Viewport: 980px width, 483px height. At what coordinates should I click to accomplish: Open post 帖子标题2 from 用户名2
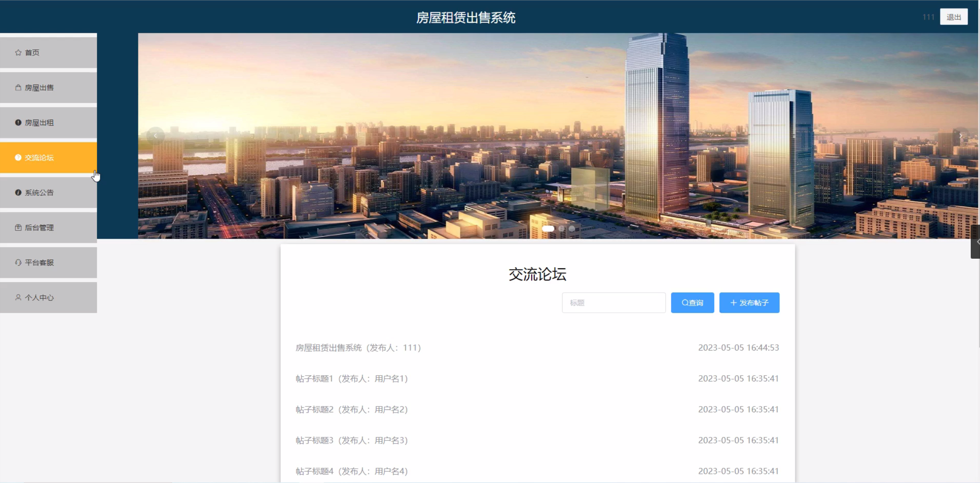(x=351, y=409)
